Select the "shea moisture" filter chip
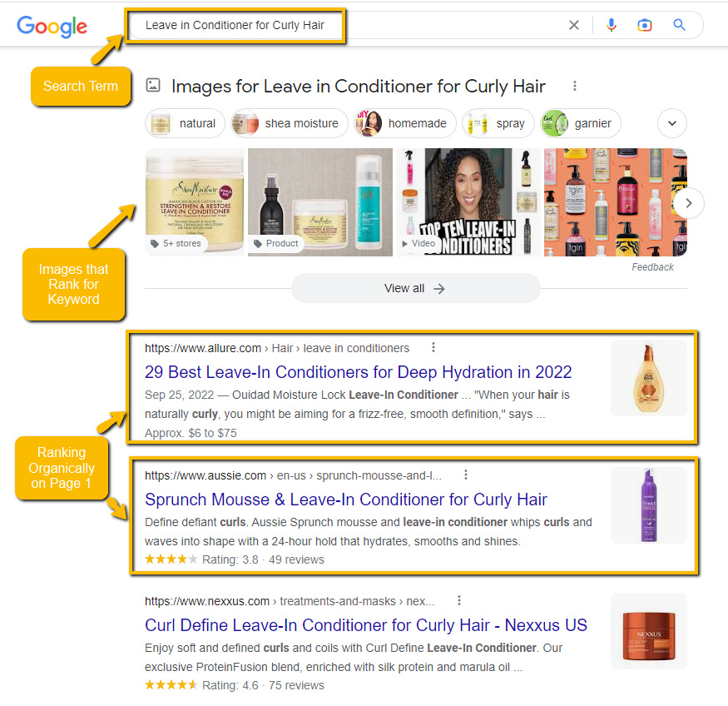This screenshot has height=706, width=728. coord(290,123)
